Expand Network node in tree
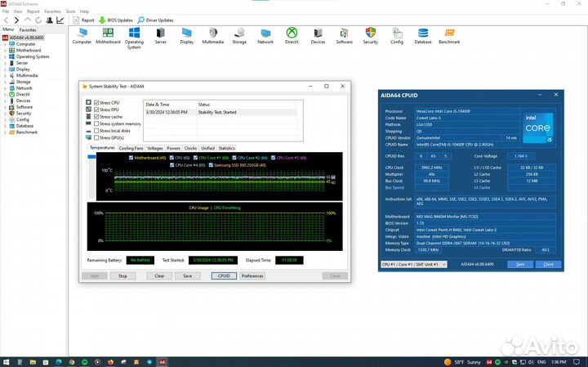The image size is (588, 367). [5, 88]
